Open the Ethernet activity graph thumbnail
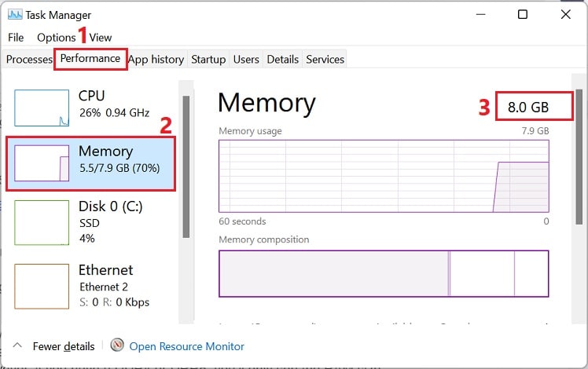588x369 pixels. click(x=42, y=287)
